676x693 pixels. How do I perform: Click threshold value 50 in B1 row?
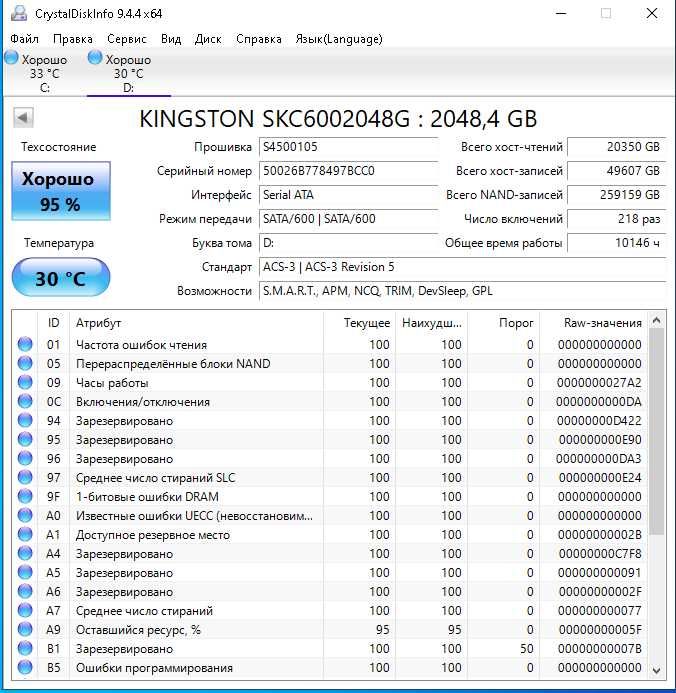pos(527,649)
